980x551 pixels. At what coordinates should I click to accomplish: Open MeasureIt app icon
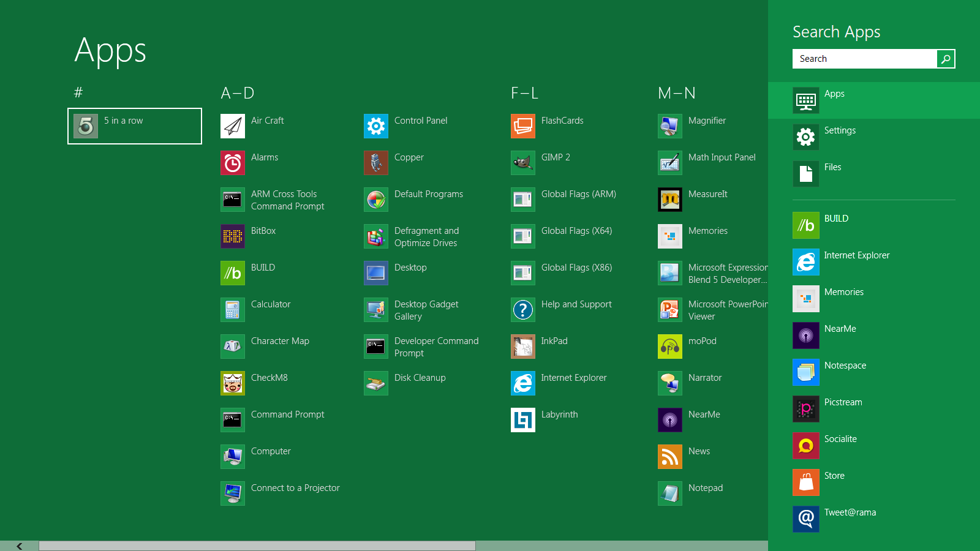(x=669, y=200)
